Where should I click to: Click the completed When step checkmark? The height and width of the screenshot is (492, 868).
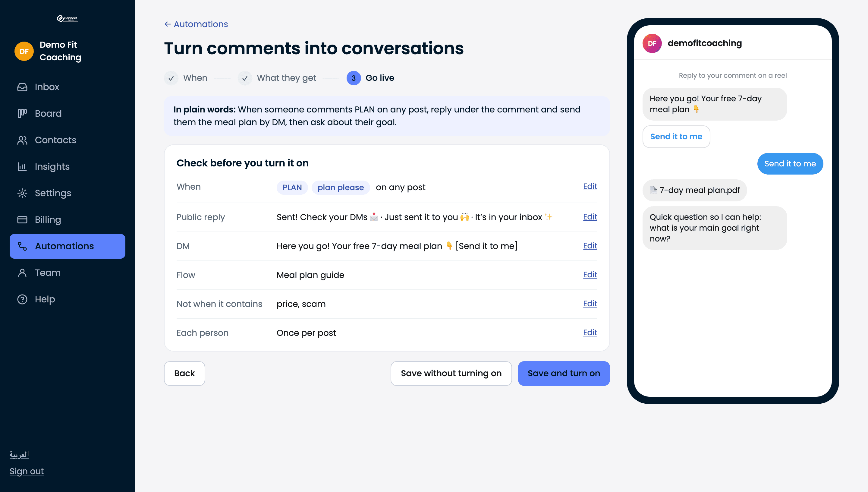[171, 78]
